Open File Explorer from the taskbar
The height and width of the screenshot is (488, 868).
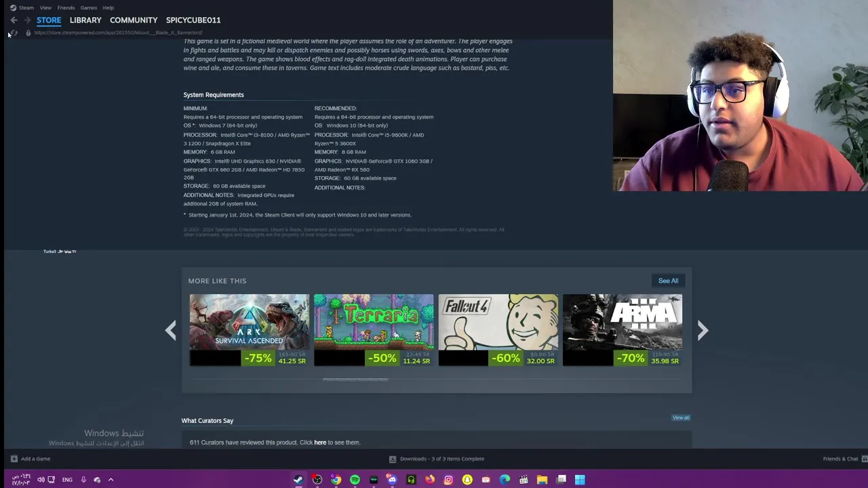click(542, 480)
